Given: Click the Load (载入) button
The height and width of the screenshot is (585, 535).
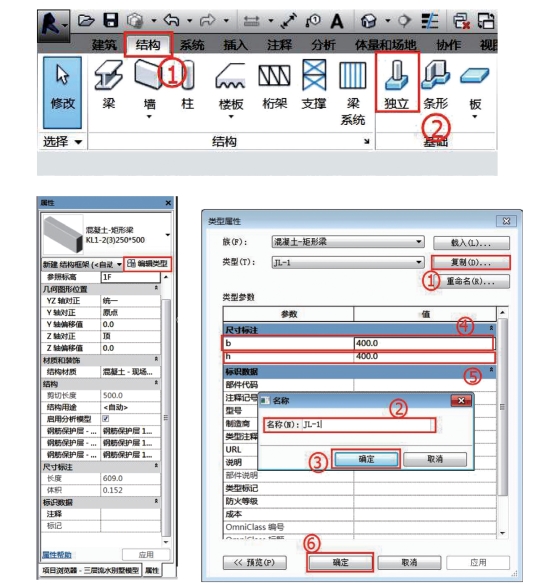Looking at the screenshot, I should tap(471, 243).
